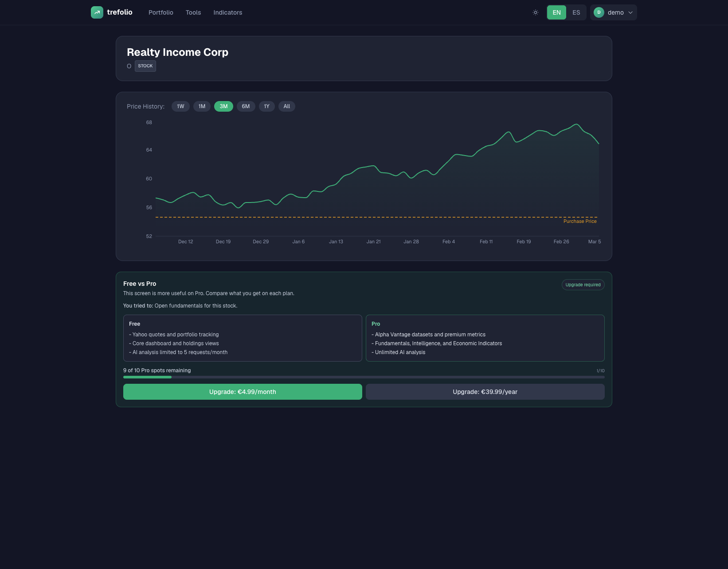The height and width of the screenshot is (569, 728).
Task: Select the 1M price history range
Action: (202, 106)
